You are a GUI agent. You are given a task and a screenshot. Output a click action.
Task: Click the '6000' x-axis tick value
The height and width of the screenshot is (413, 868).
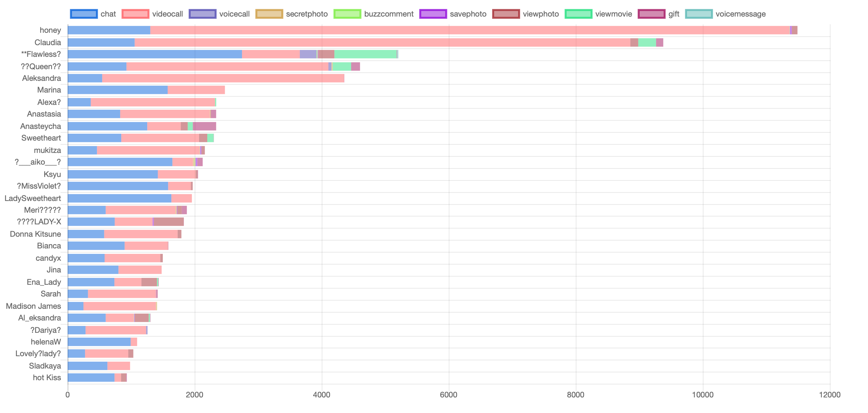[449, 395]
